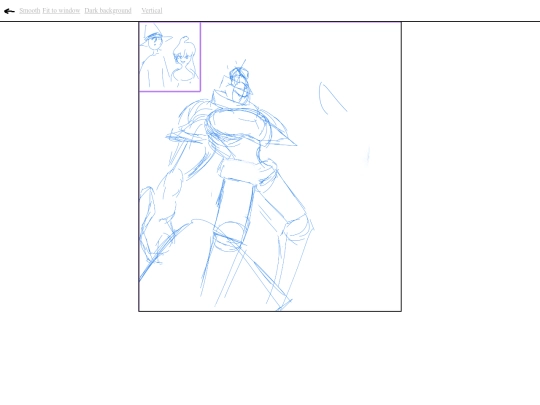
Task: Choose the Vertical layout link
Action: click(x=152, y=11)
